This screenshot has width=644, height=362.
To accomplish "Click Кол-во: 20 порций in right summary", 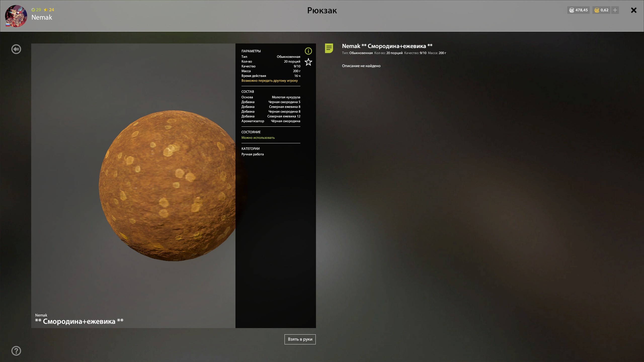I will [x=388, y=53].
